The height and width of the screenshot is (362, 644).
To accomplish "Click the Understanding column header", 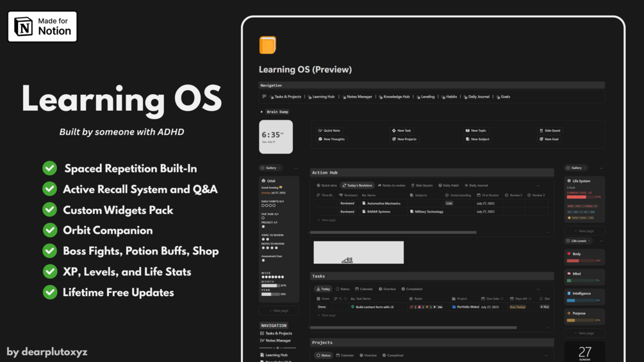I will [458, 195].
